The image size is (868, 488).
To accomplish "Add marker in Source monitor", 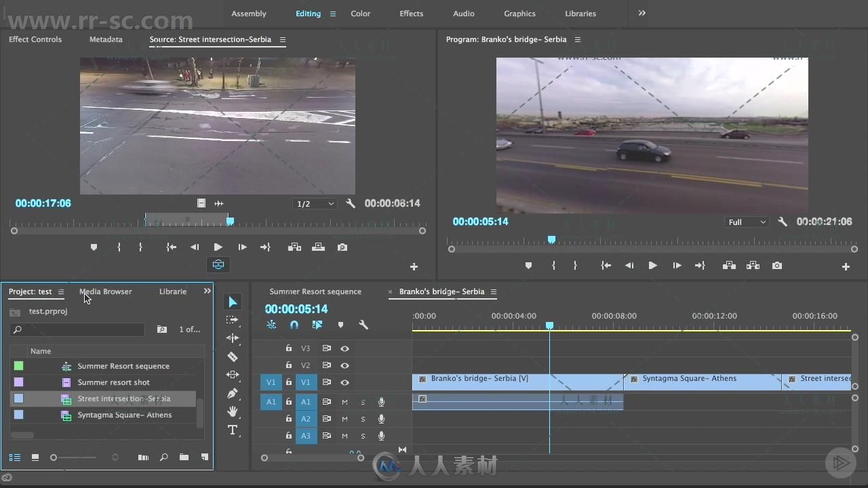I will (x=94, y=247).
